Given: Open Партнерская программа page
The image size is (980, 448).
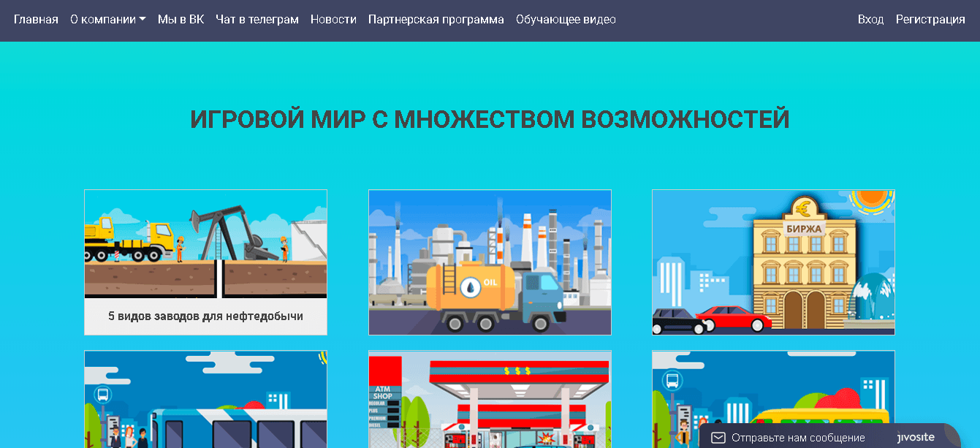Looking at the screenshot, I should [436, 20].
